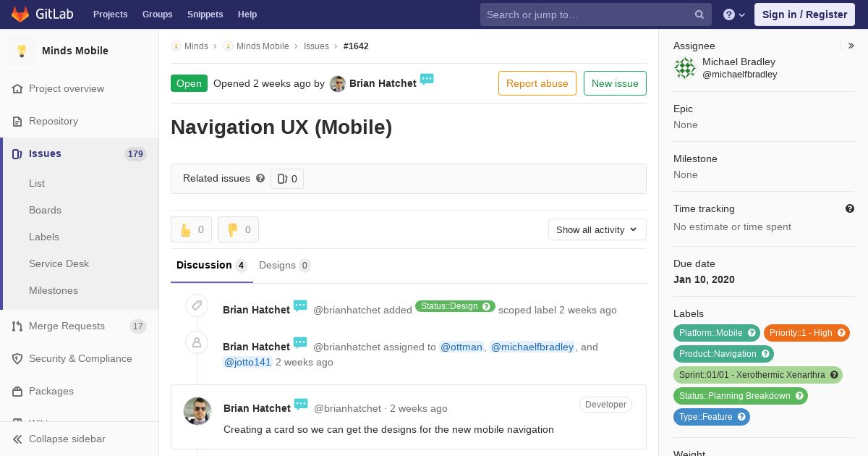Click Brian Hatchet's avatar in the issue header
The image size is (868, 456).
[338, 84]
